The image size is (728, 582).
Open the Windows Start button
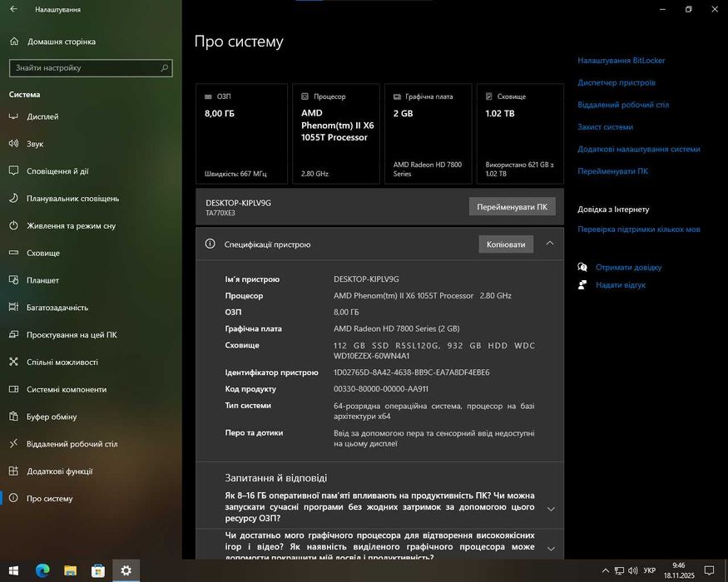[x=13, y=570]
